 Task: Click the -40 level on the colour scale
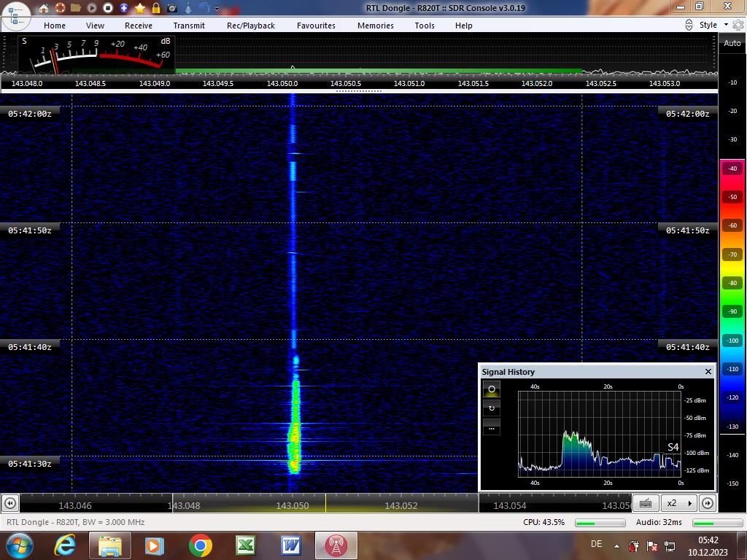click(x=732, y=168)
